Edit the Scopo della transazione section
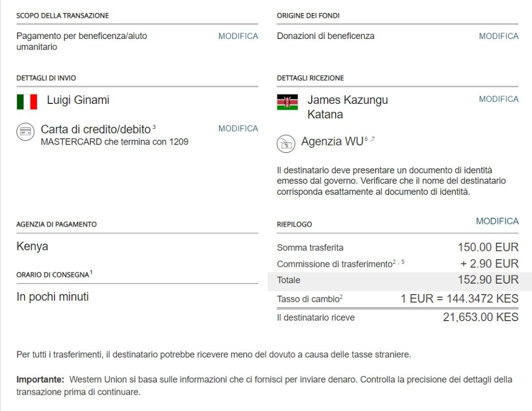Image resolution: width=532 pixels, height=411 pixels. 238,36
